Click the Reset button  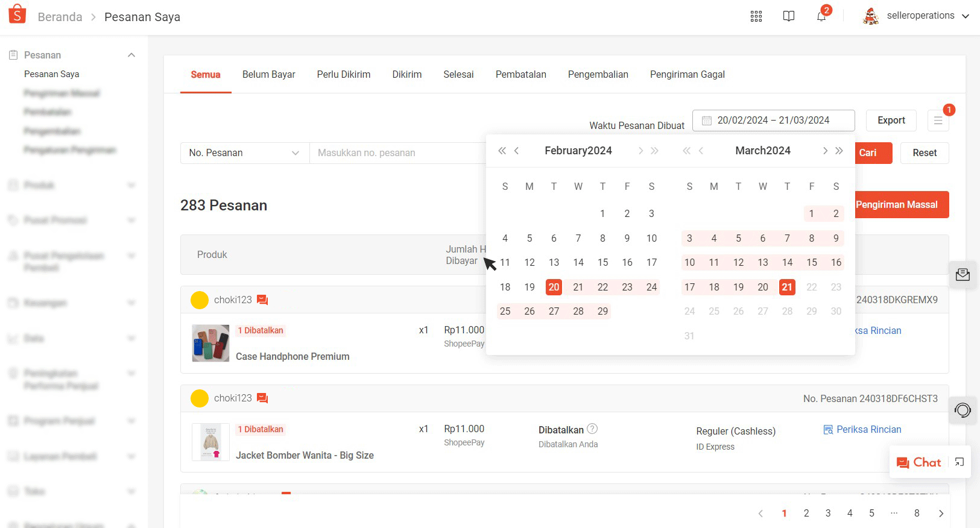point(924,153)
